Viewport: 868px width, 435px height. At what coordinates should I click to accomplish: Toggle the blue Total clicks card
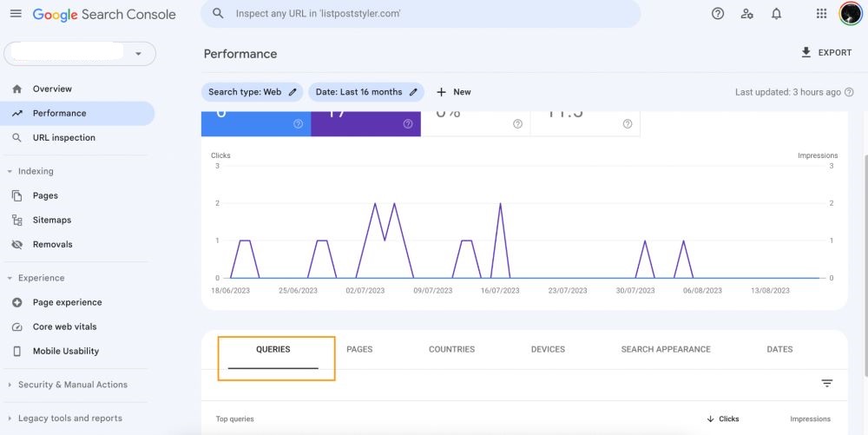tap(256, 123)
